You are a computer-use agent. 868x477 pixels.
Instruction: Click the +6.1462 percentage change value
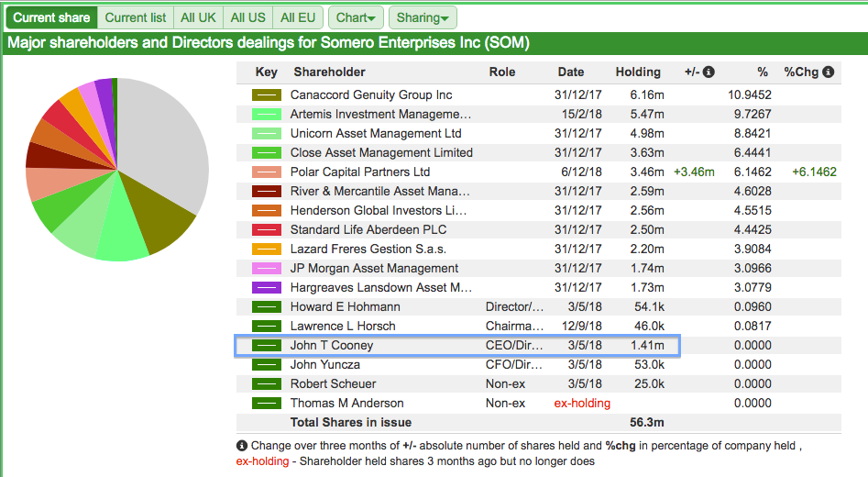click(814, 172)
